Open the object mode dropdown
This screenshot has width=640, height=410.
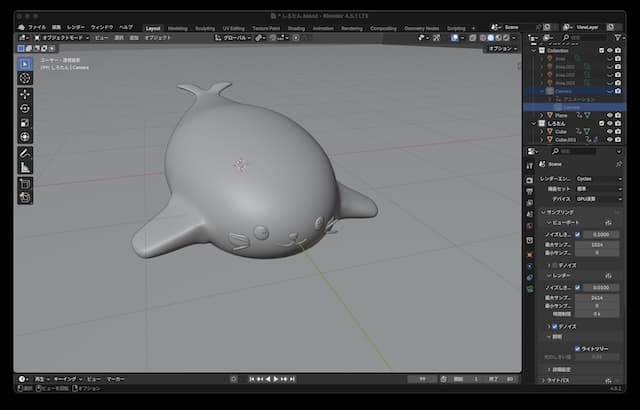tap(62, 38)
